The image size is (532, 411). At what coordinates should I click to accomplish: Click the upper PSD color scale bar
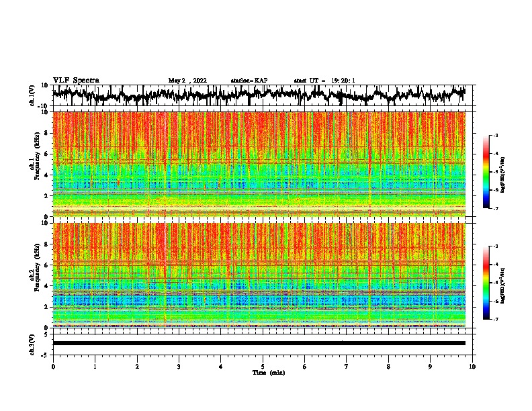[x=486, y=172]
